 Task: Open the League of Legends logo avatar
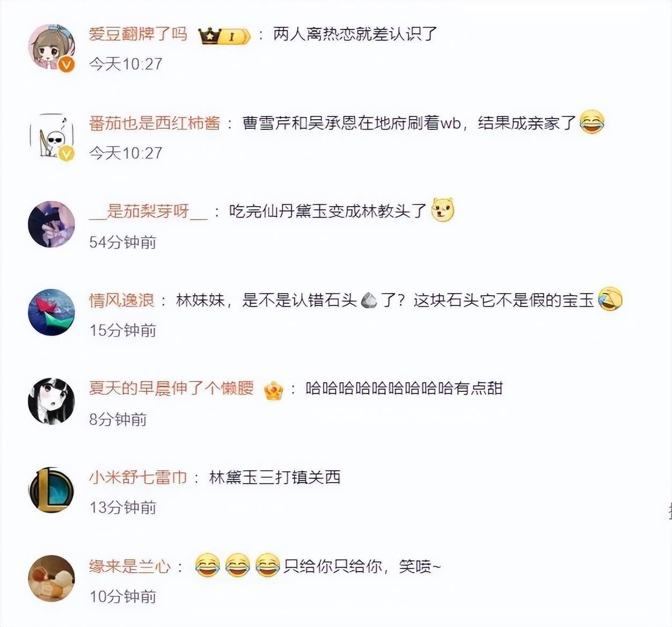52,490
